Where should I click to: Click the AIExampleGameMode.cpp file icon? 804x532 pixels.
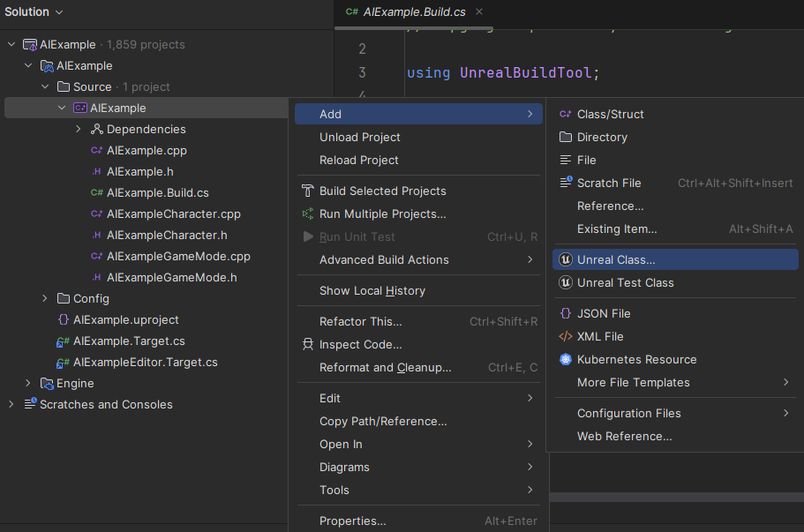click(96, 256)
